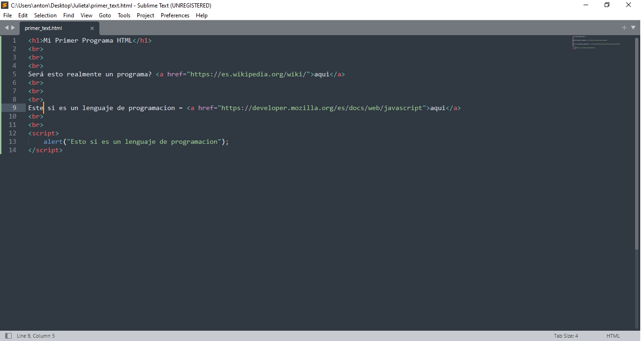Open the Find menu
This screenshot has width=644, height=341.
point(68,15)
